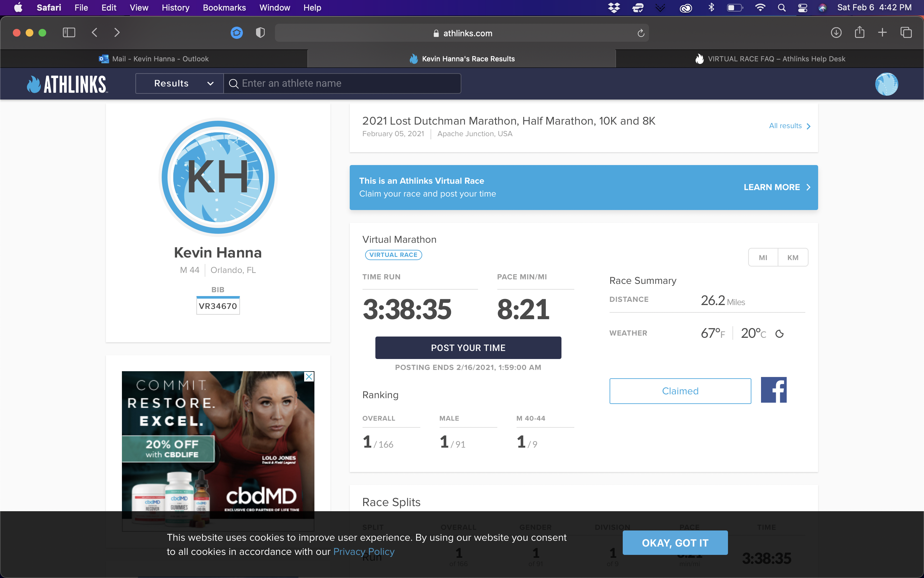Share result on Facebook
This screenshot has height=578, width=924.
coord(774,390)
